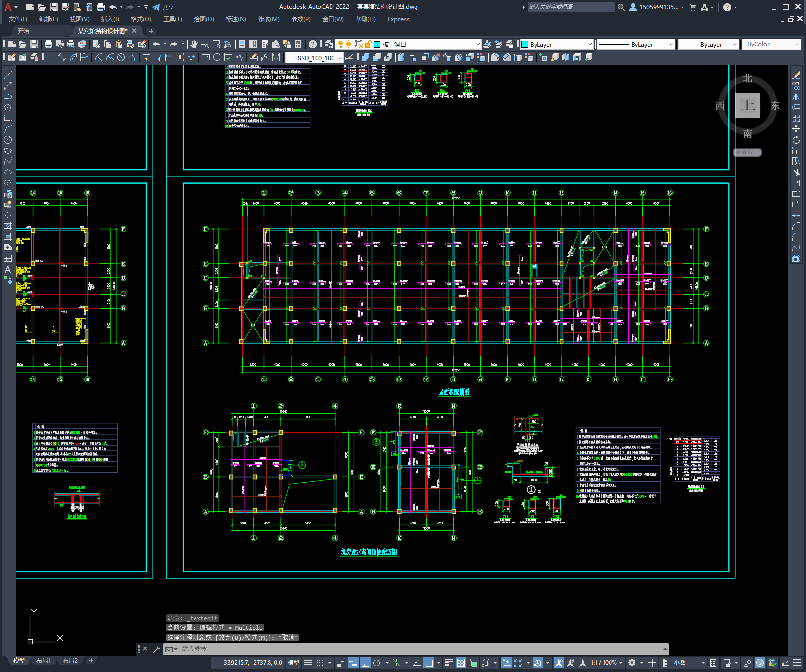Click the 上 face on the ViewCube
The width and height of the screenshot is (806, 672).
[747, 105]
